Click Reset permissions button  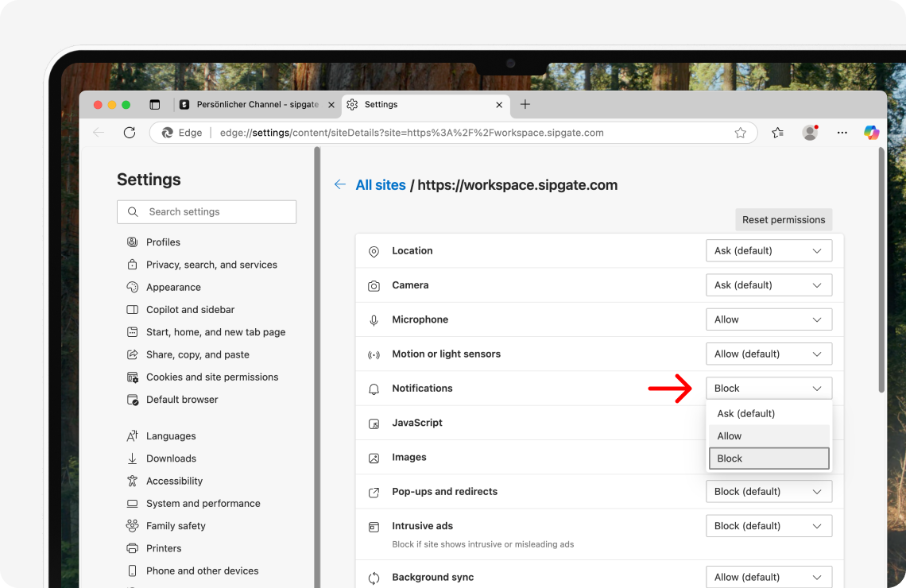click(x=784, y=219)
